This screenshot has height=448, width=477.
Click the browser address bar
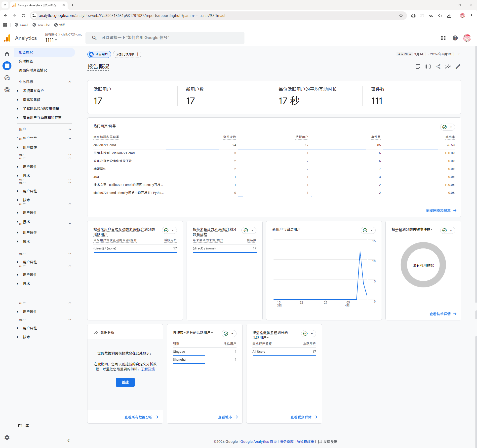(x=216, y=16)
